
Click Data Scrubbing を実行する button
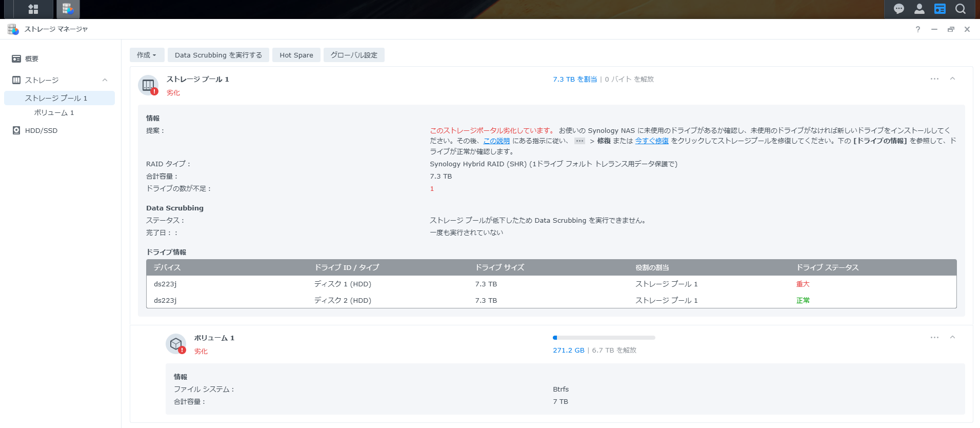coord(218,55)
